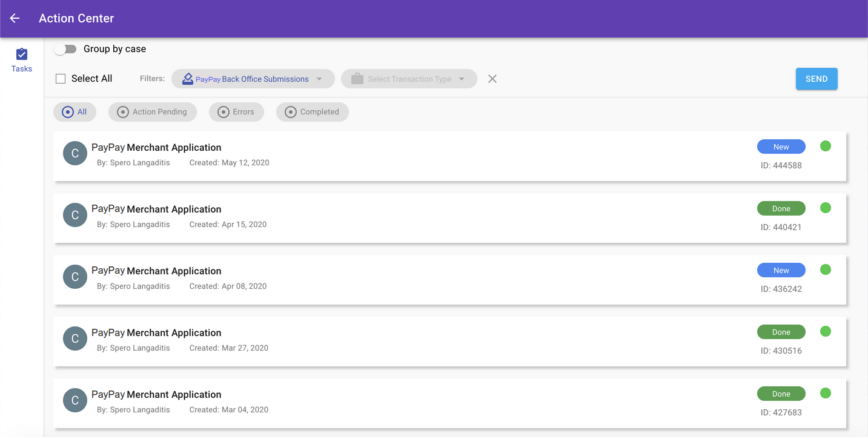The height and width of the screenshot is (439, 868).
Task: Open Merchant Application created Mar 04, 2020
Action: 449,403
